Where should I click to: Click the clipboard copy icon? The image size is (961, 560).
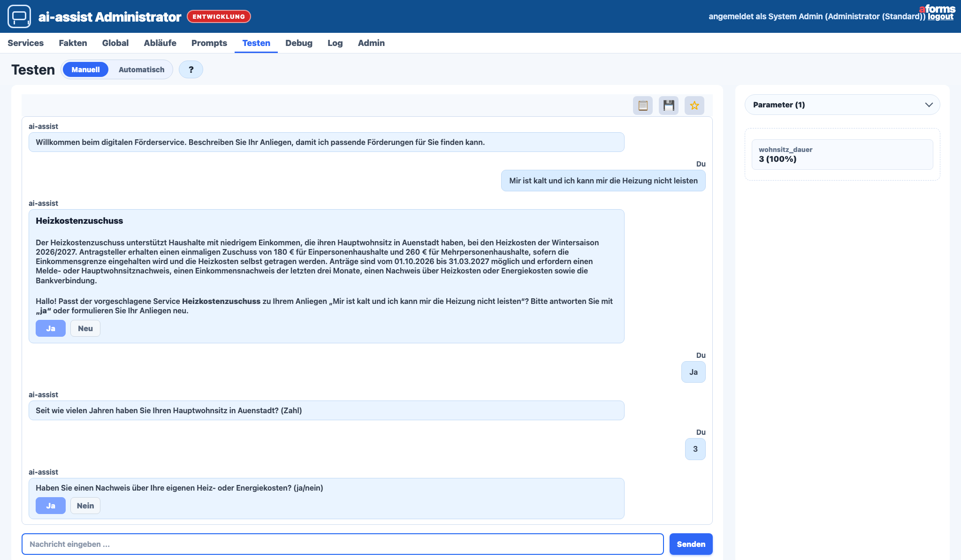[x=643, y=106]
